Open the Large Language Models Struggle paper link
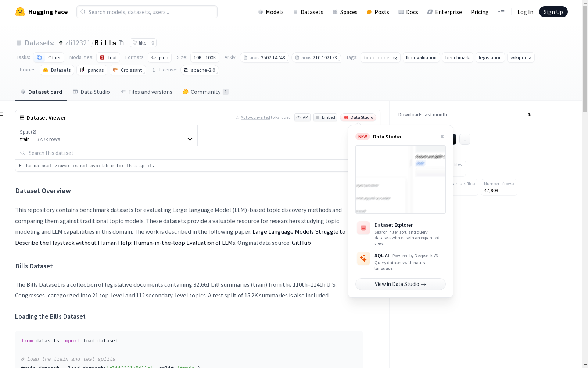The image size is (588, 368). (x=180, y=237)
